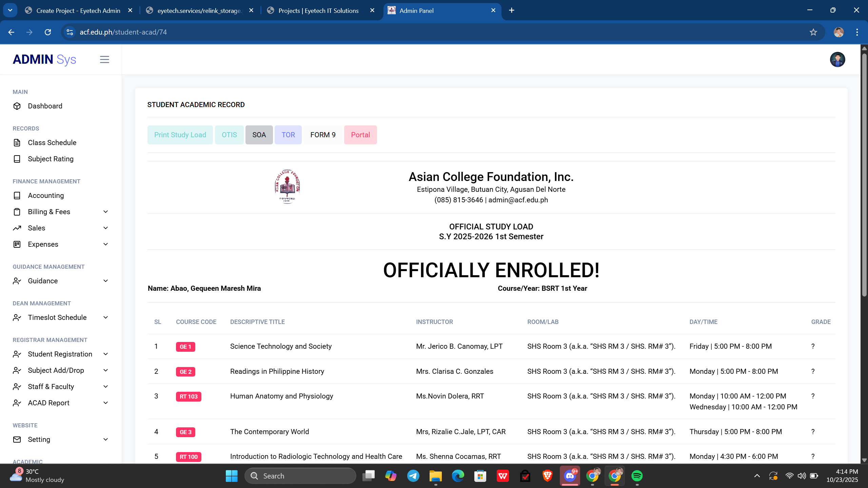The width and height of the screenshot is (868, 488).
Task: Click the Setting envelope icon
Action: [x=17, y=440]
